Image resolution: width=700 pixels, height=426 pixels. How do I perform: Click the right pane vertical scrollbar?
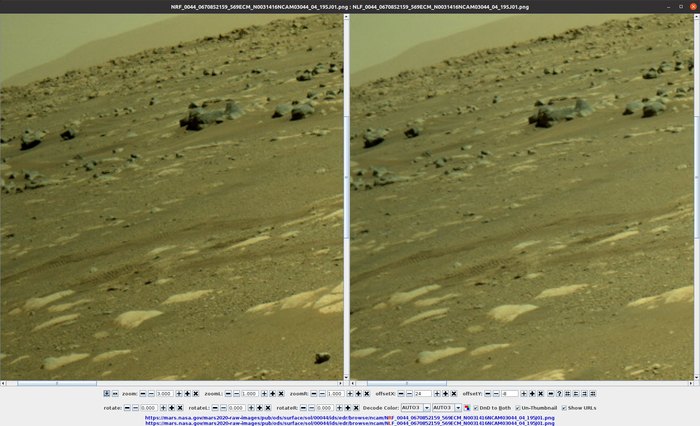[696, 197]
